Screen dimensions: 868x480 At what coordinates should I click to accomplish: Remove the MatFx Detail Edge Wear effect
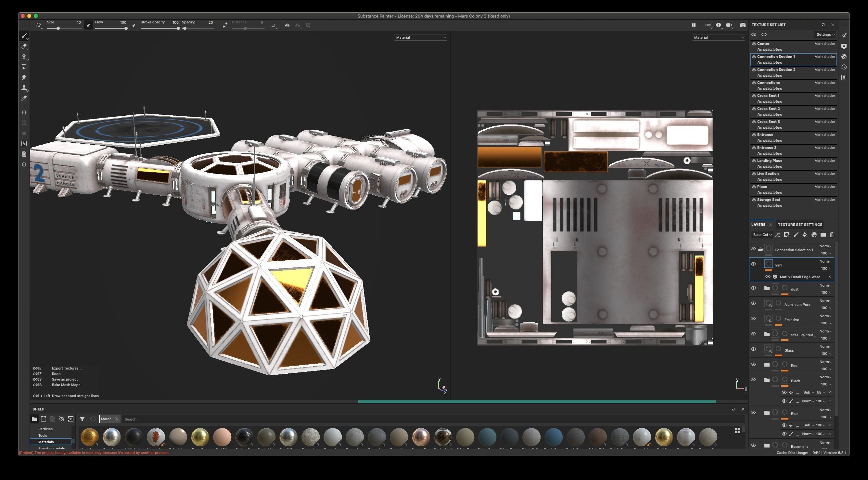point(830,277)
